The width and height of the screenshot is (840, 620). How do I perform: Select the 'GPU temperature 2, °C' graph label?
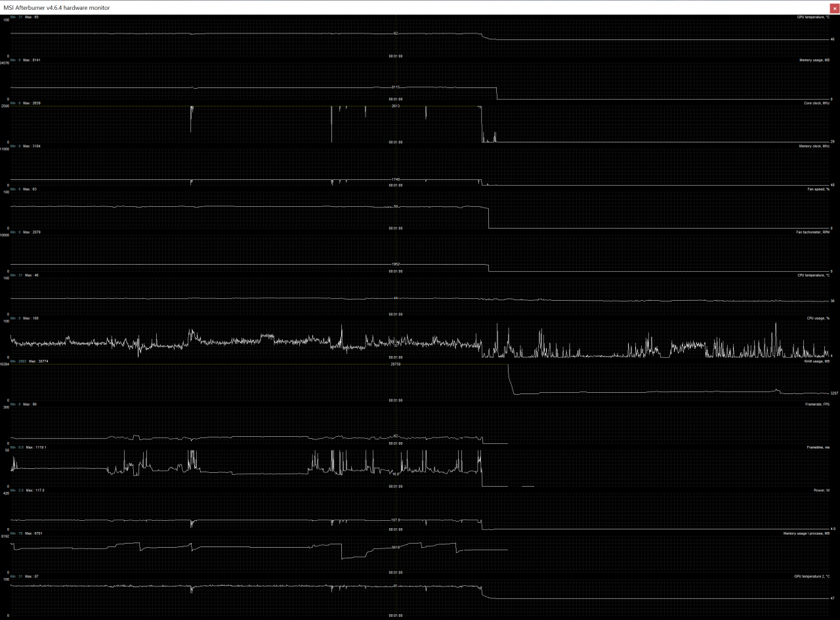click(812, 576)
